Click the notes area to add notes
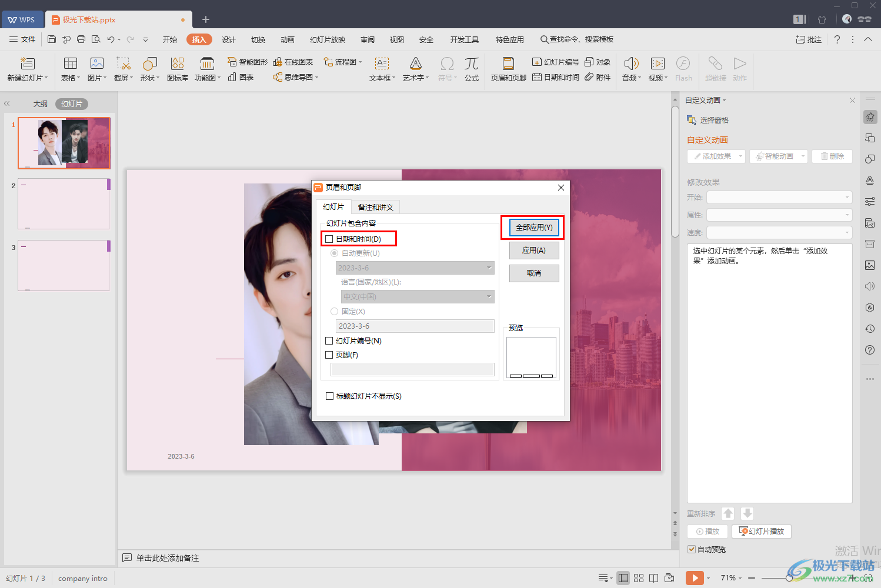Viewport: 881px width, 588px height. pos(168,558)
